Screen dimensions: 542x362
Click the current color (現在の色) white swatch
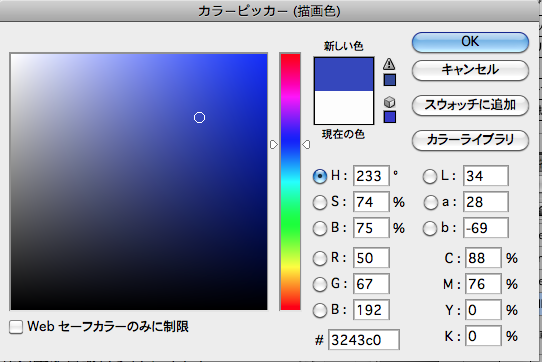pos(344,107)
